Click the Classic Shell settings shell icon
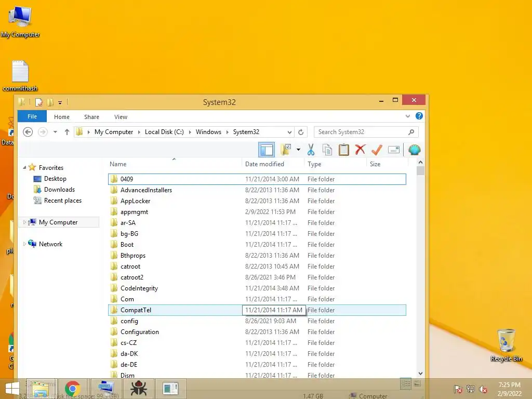532x399 pixels. pos(414,150)
